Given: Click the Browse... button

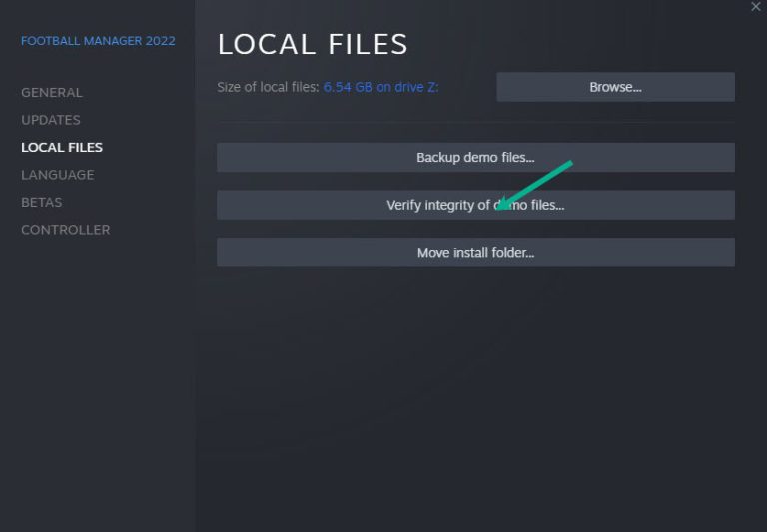Looking at the screenshot, I should [615, 87].
